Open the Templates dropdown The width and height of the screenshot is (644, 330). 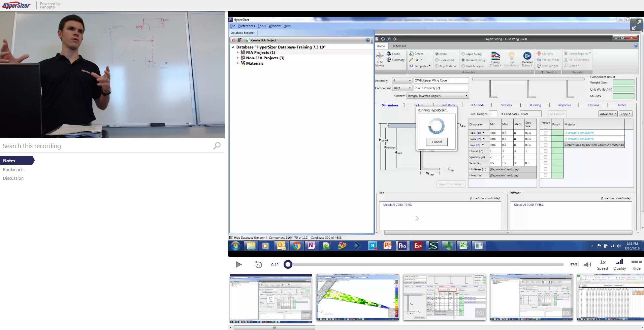click(420, 66)
